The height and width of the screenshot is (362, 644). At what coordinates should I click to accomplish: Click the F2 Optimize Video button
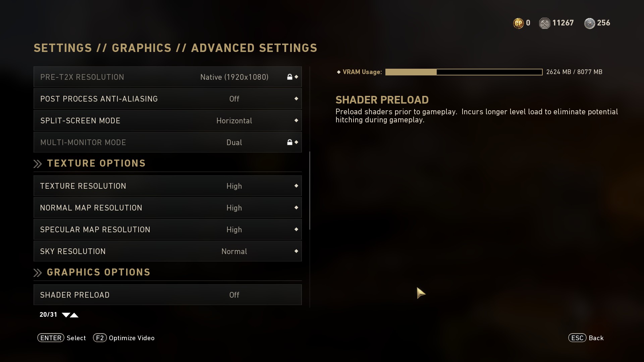pos(124,338)
